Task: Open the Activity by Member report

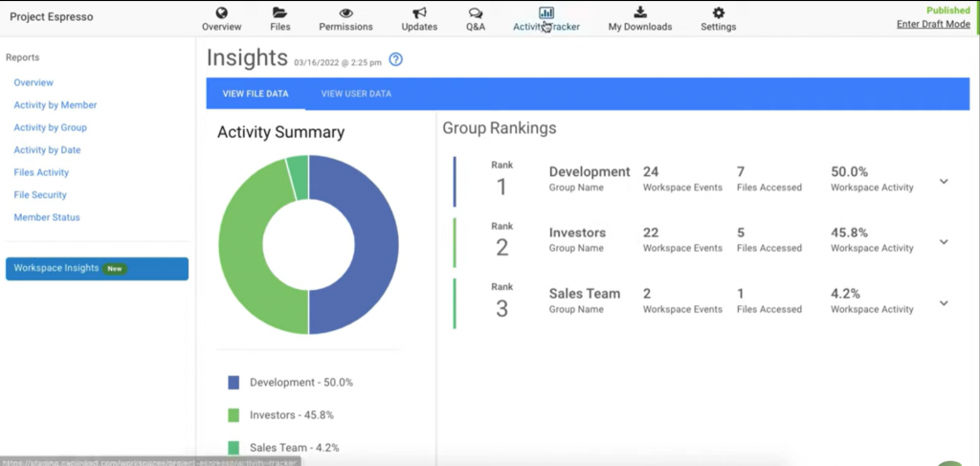Action: 56,105
